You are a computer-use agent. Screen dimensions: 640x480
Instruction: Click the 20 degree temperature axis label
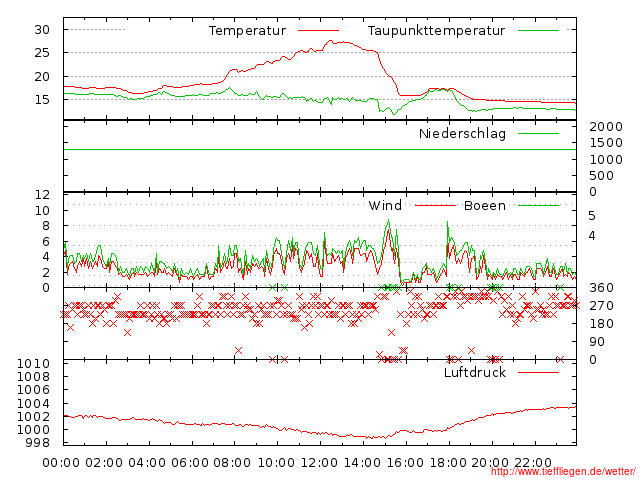click(x=42, y=76)
